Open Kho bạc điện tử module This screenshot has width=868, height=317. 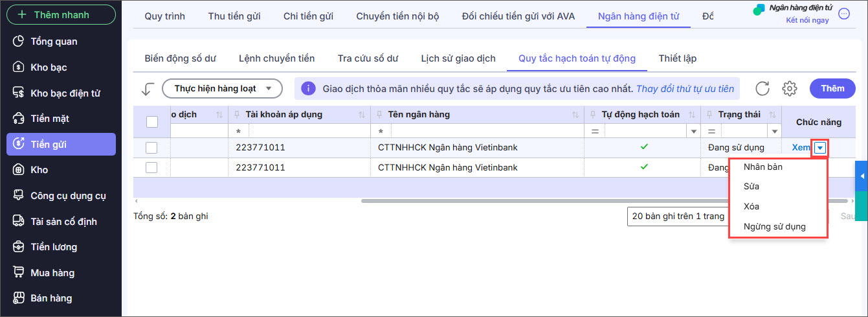click(65, 93)
